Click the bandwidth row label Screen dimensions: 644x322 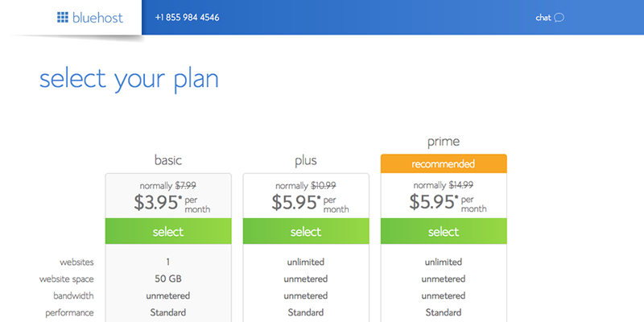pos(73,295)
